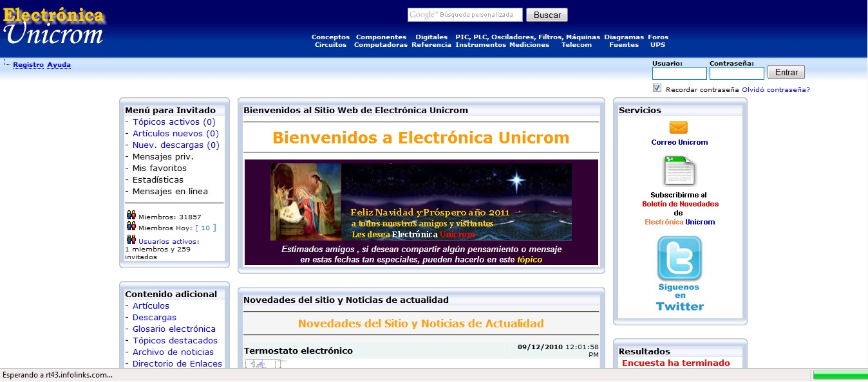The width and height of the screenshot is (868, 382).
Task: Open the Descargas link
Action: pyautogui.click(x=155, y=318)
